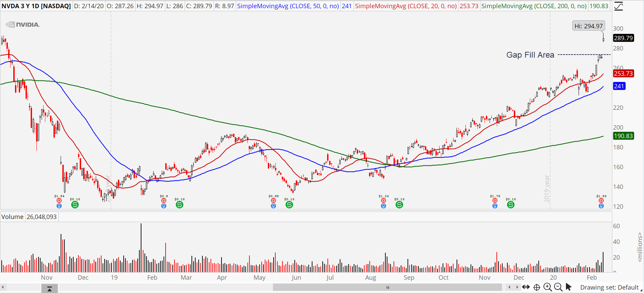Click the blue lightbulb icon under $0.88 earnings
The height and width of the screenshot is (293, 644).
click(x=273, y=206)
